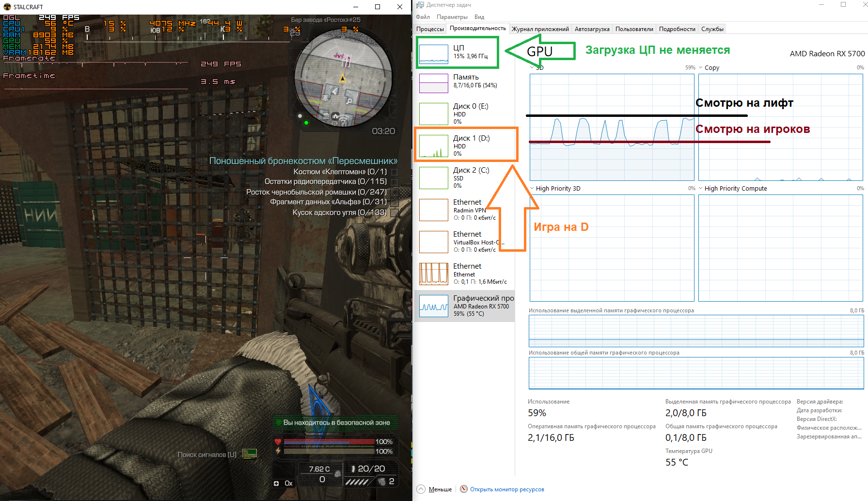Toggle the Остатки радиопередатчика checkbox
This screenshot has width=868, height=501.
(x=395, y=182)
